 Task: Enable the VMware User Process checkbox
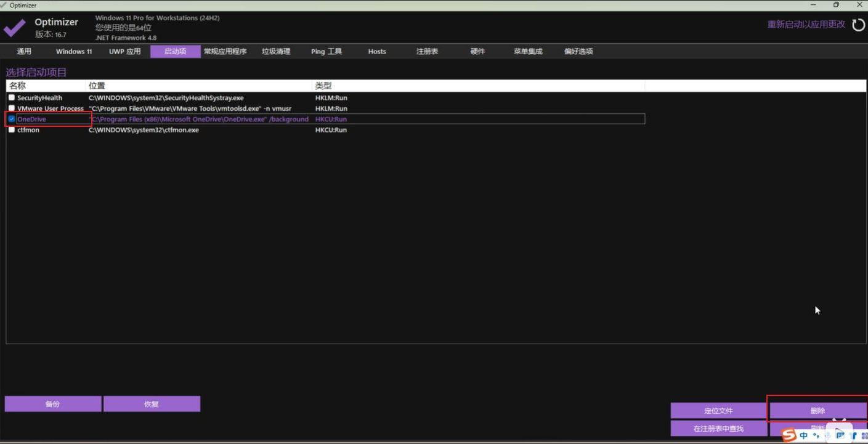[12, 108]
